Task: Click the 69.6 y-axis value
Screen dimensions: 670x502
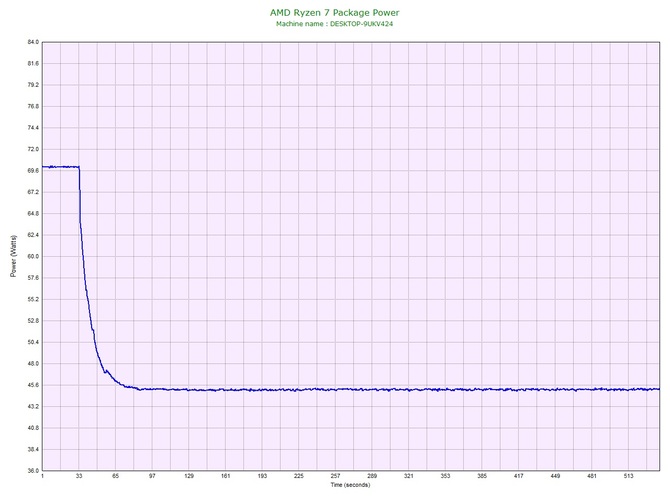Action: click(33, 171)
